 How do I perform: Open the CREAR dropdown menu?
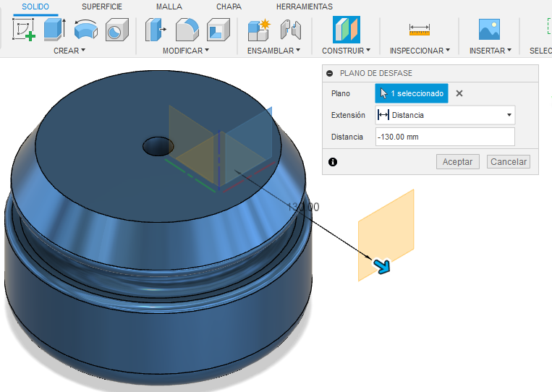[x=69, y=51]
